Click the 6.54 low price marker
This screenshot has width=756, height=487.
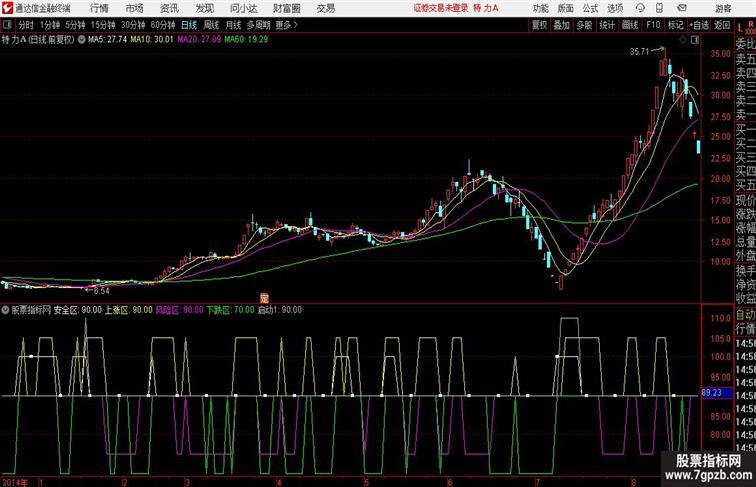pyautogui.click(x=101, y=291)
